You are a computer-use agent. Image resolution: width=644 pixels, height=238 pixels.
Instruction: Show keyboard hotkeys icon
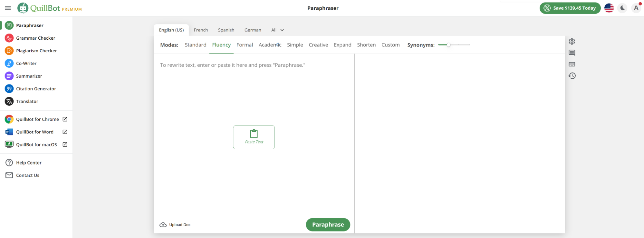point(572,64)
